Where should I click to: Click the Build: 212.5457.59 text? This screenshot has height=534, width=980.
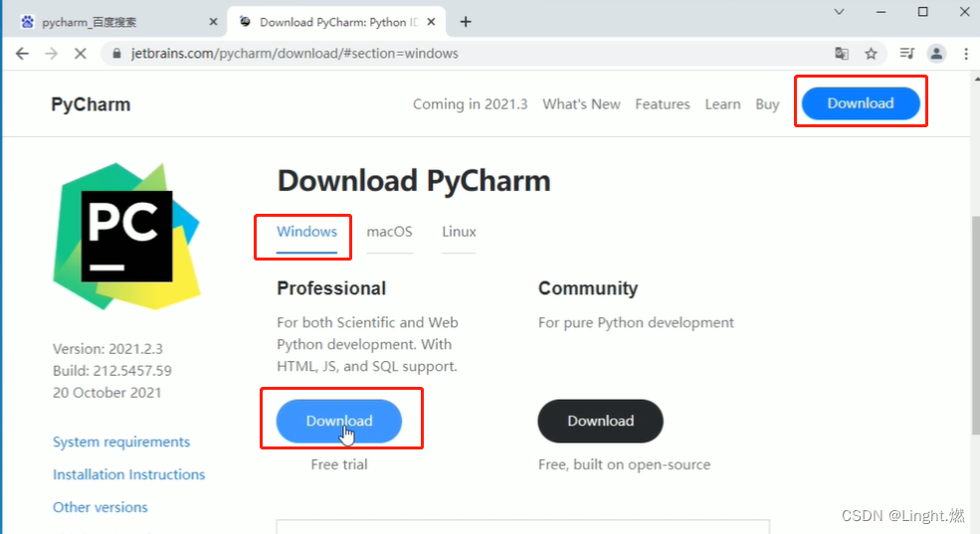[111, 370]
